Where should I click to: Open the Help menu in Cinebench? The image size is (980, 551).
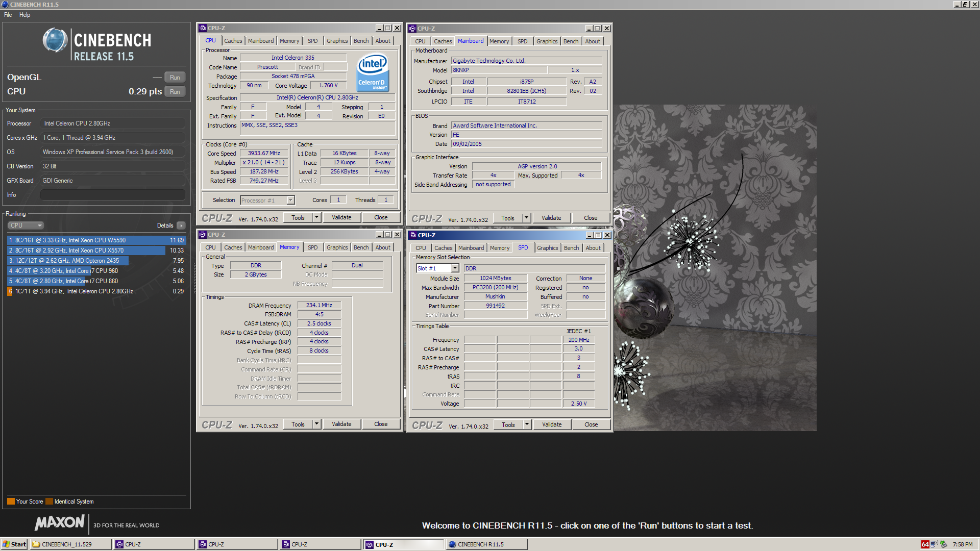tap(24, 15)
